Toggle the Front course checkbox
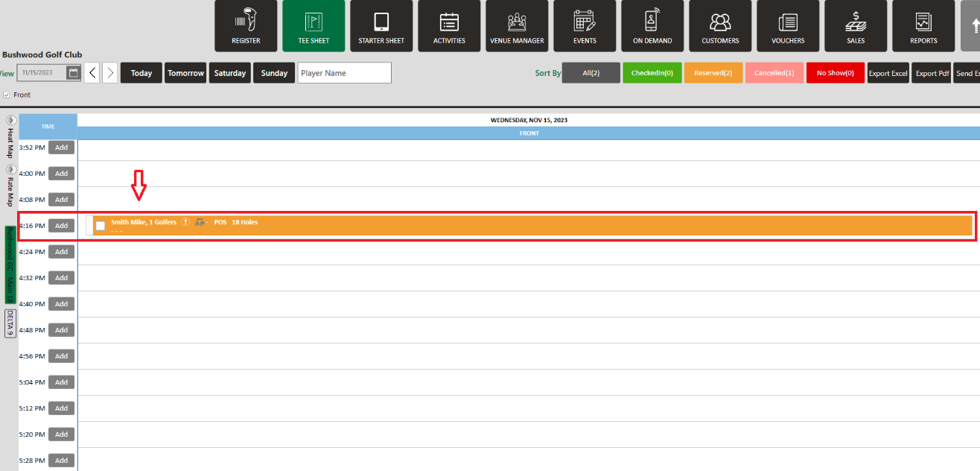The width and height of the screenshot is (980, 471). point(7,95)
